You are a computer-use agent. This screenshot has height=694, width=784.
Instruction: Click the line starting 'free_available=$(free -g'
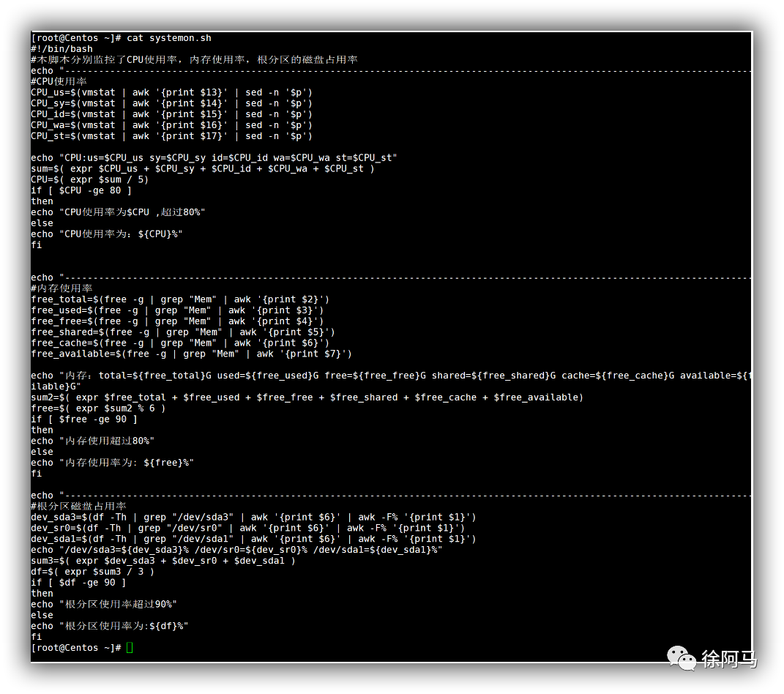click(192, 354)
